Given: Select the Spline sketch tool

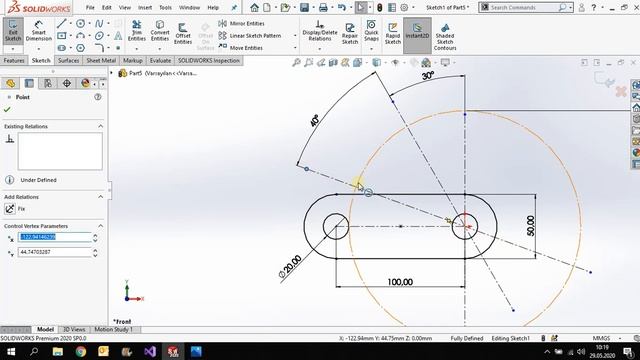Looking at the screenshot, I should 99,24.
